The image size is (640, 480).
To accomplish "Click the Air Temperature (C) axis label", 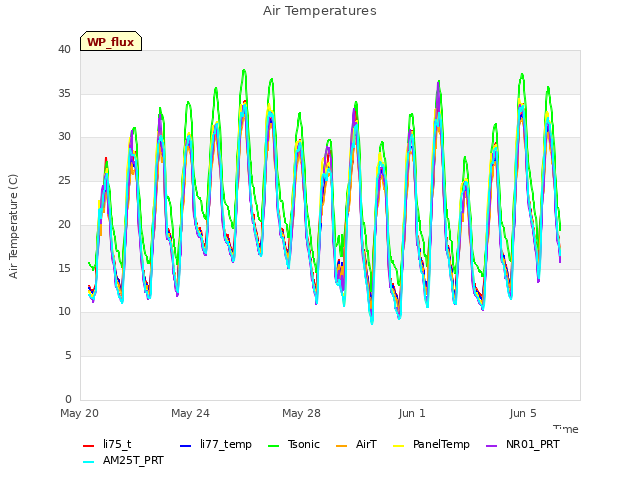I will pyautogui.click(x=13, y=227).
